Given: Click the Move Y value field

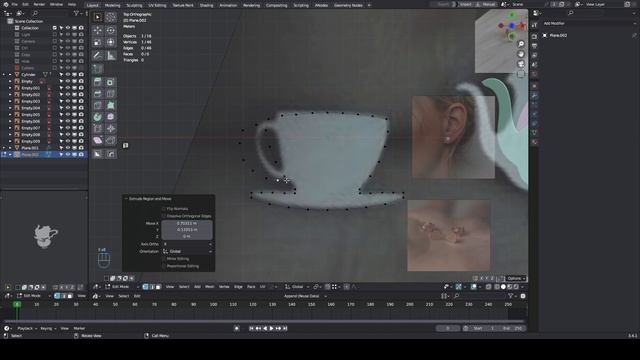Looking at the screenshot, I should pyautogui.click(x=187, y=230).
